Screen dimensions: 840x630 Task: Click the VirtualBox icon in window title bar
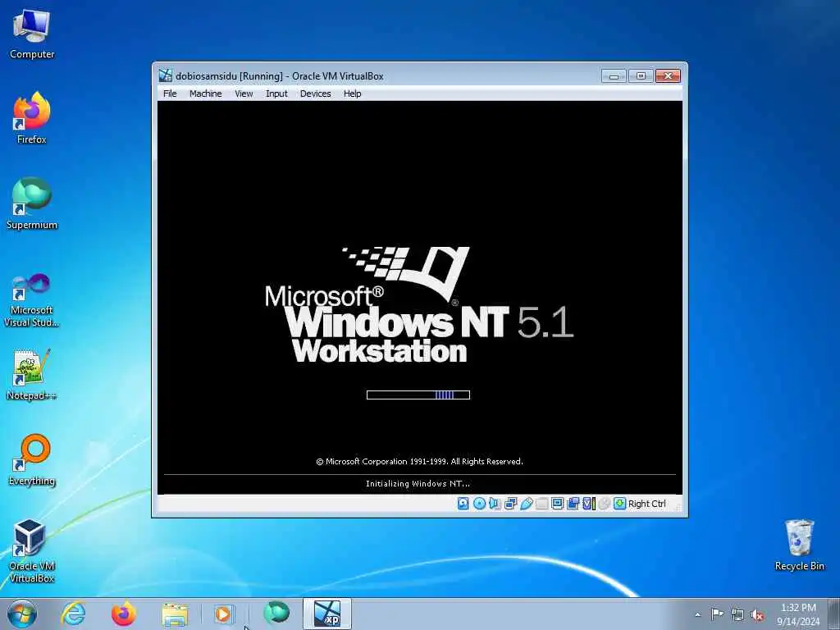tap(166, 75)
